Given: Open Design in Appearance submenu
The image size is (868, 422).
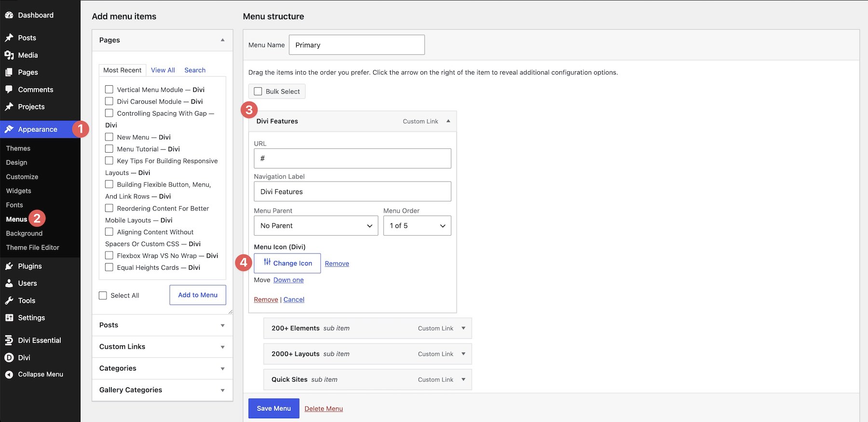Looking at the screenshot, I should coord(16,162).
